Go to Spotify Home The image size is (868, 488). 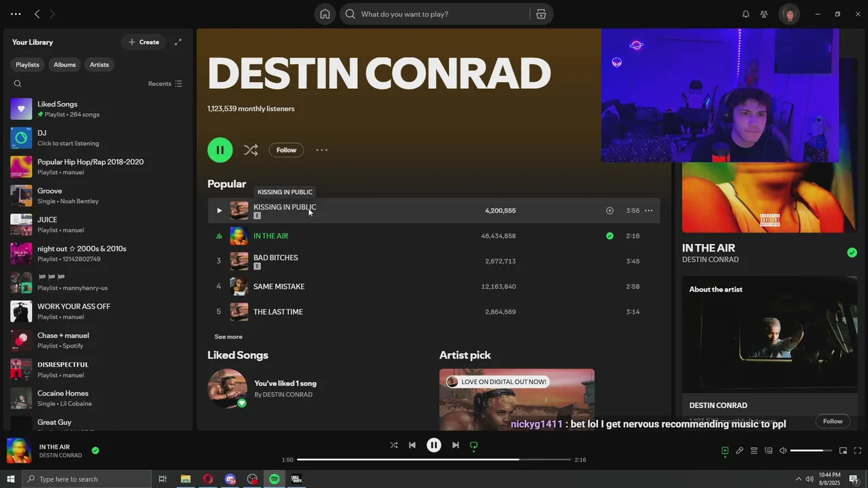coord(325,14)
